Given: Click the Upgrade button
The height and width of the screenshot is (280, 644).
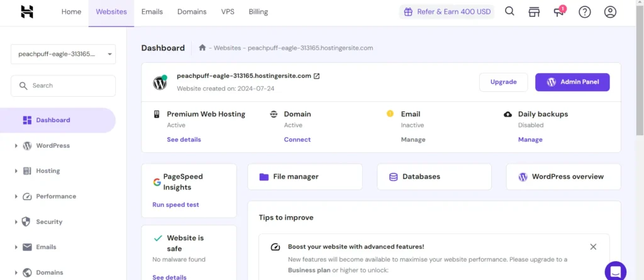Looking at the screenshot, I should [504, 82].
